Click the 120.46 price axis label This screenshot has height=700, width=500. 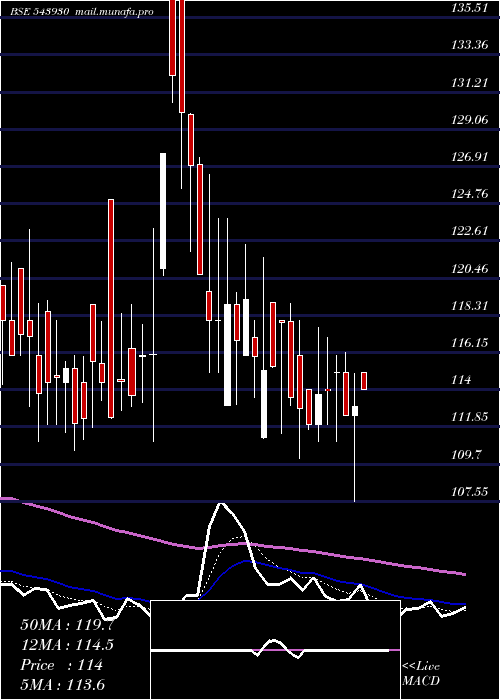(469, 269)
